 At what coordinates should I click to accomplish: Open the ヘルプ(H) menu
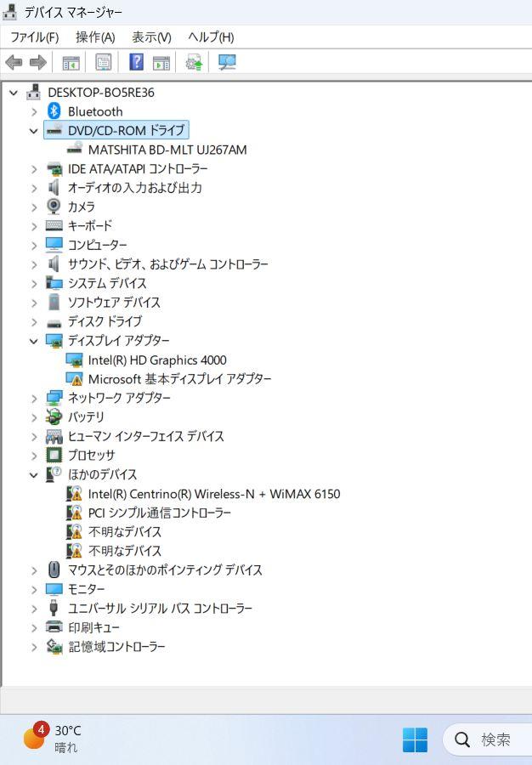point(211,37)
